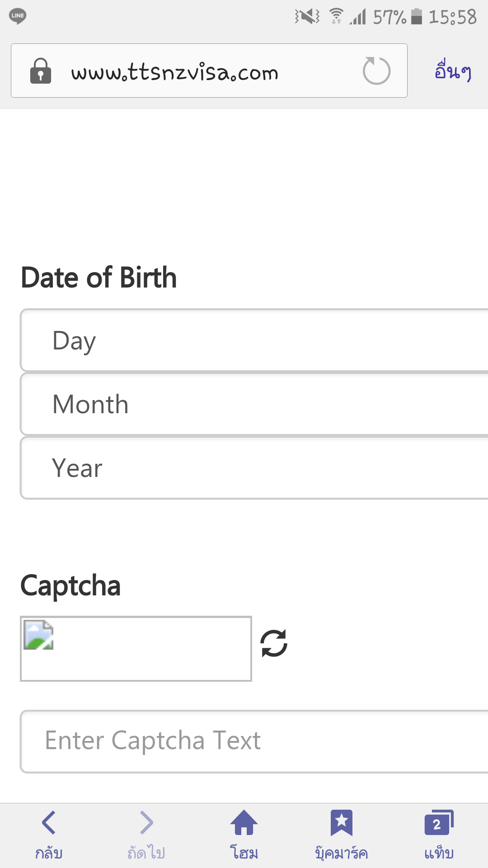The image size is (488, 868).
Task: Open the Month dropdown
Action: tap(254, 404)
